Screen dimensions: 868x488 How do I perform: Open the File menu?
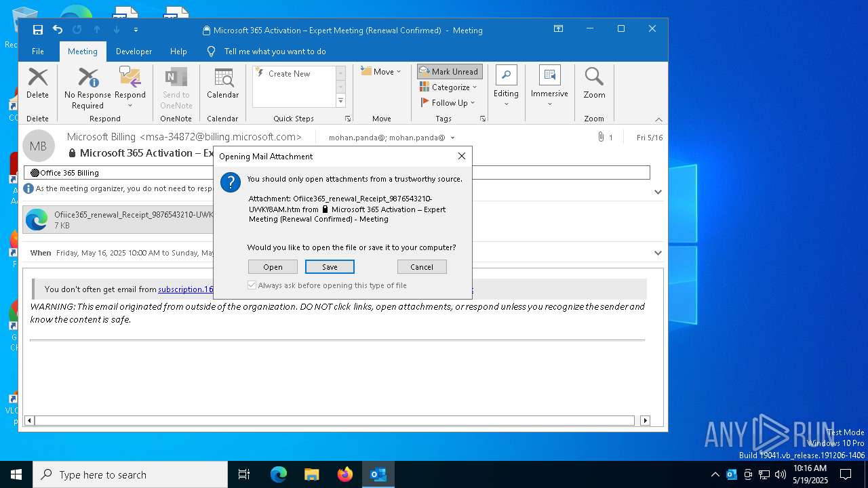[x=38, y=52]
